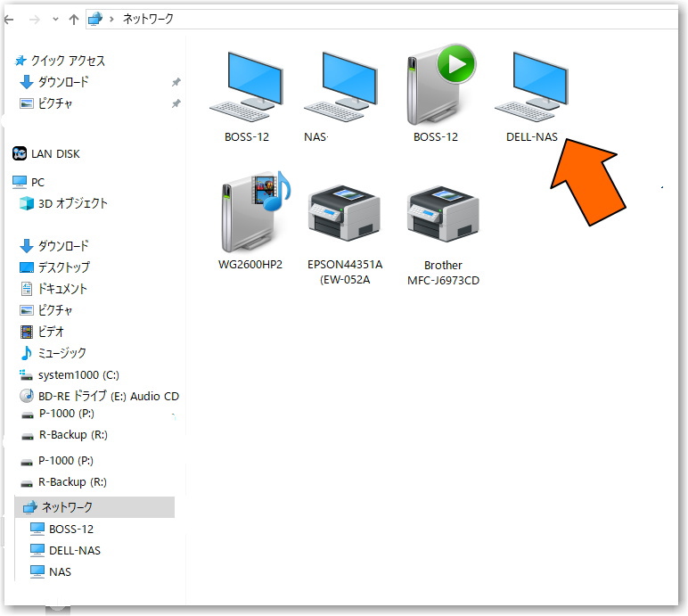Select the DELL-NAS computer in main pane
688x616 pixels.
point(531,96)
